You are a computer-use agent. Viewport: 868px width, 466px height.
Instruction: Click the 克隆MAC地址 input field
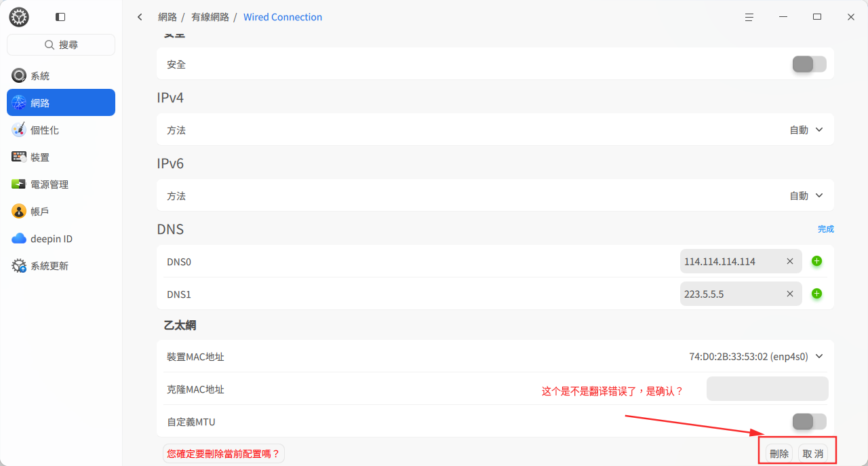tap(768, 389)
